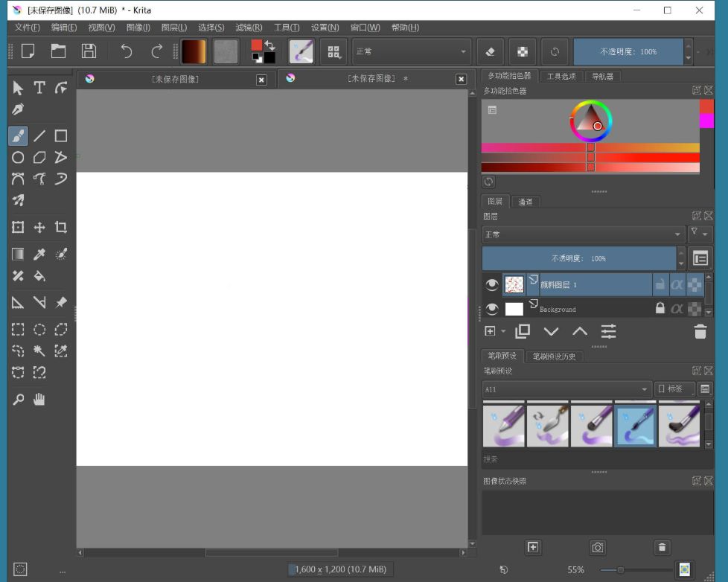This screenshot has width=728, height=582.
Task: Select the Freehand Brush tool
Action: point(17,135)
